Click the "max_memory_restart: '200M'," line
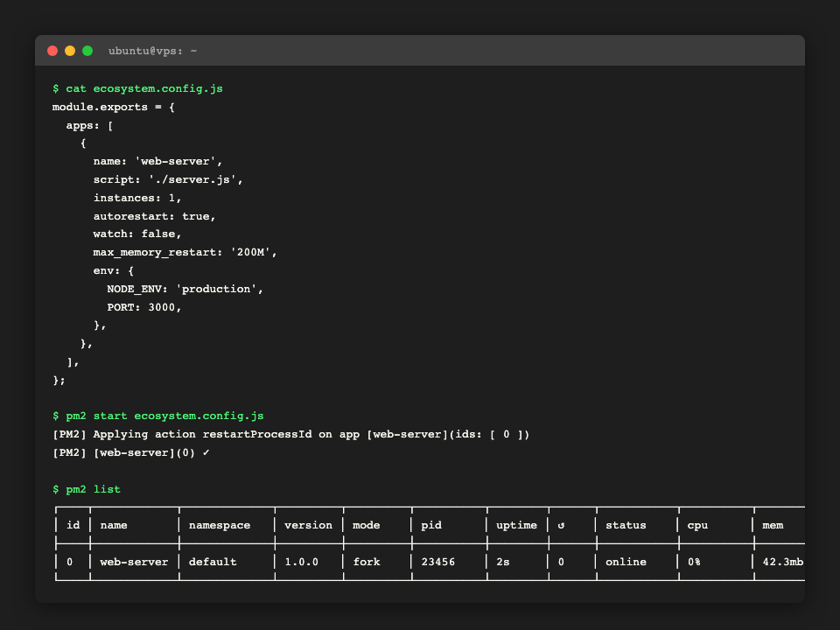Image resolution: width=840 pixels, height=630 pixels. click(185, 252)
